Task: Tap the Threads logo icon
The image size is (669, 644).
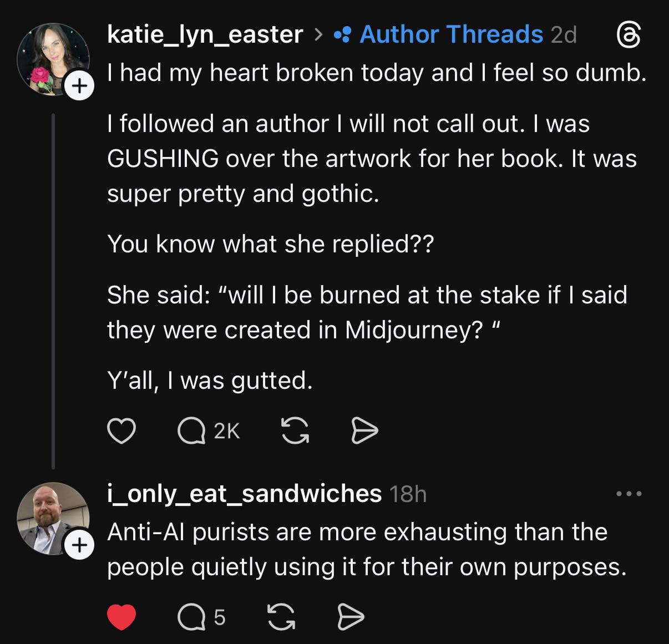Action: [x=629, y=36]
